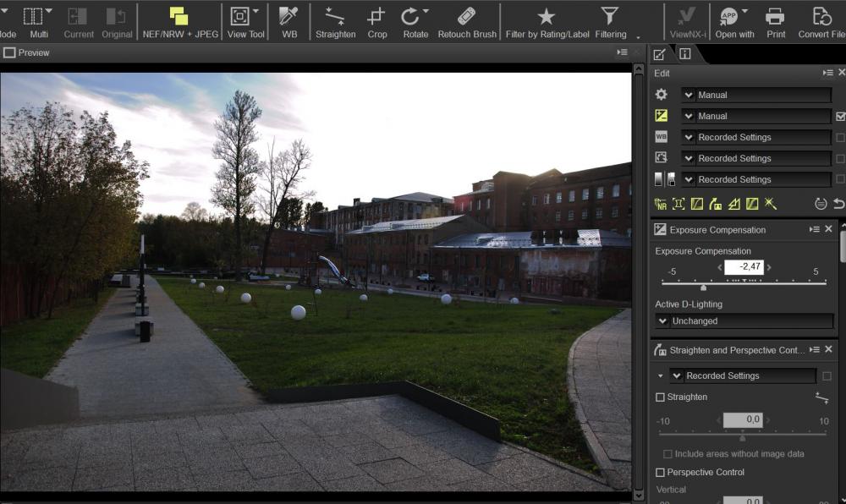This screenshot has width=846, height=504.
Task: Switch to Multi view mode
Action: 38,22
